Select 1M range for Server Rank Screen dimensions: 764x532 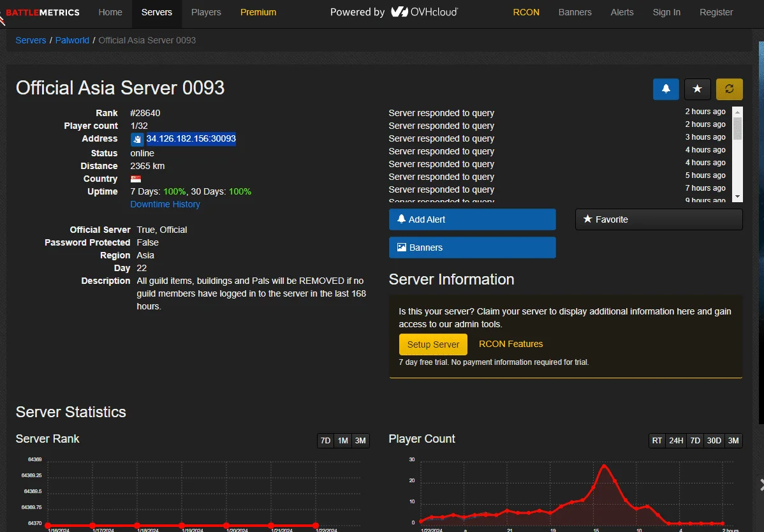coord(343,440)
